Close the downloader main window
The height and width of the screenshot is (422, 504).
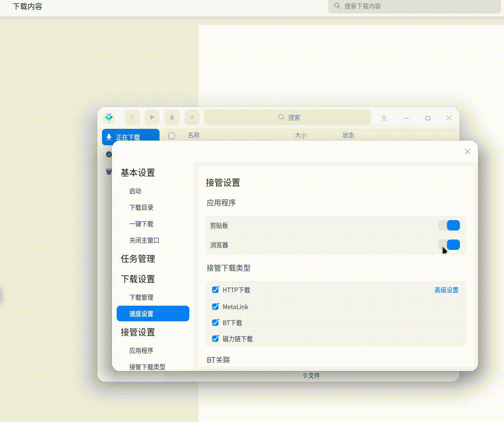click(x=449, y=118)
